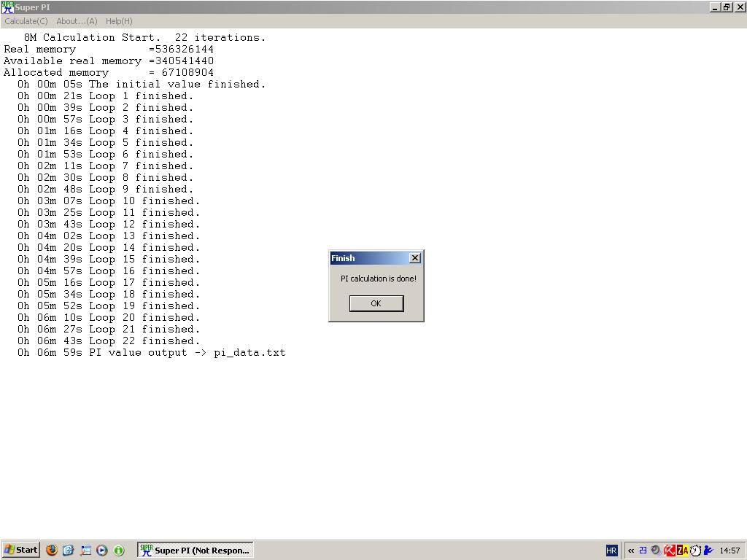The image size is (747, 560).
Task: Click the 'Loop 10 finished.' line
Action: click(109, 201)
